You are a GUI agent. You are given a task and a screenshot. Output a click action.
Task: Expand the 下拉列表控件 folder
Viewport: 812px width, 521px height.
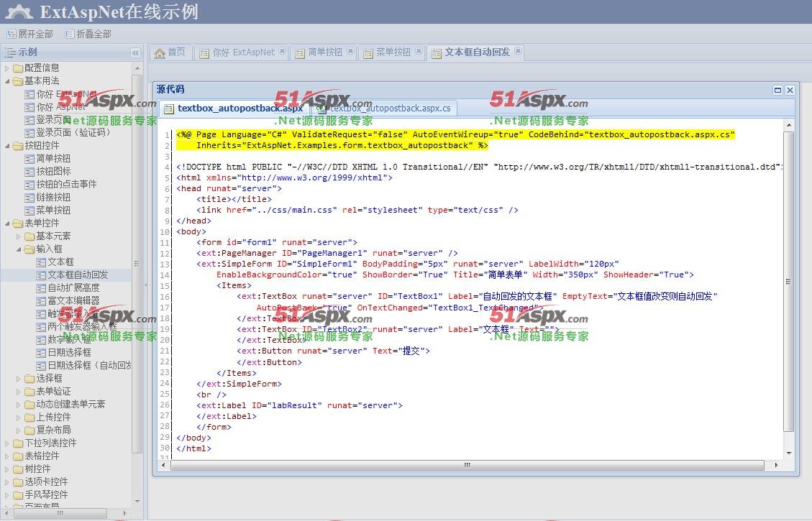click(7, 443)
